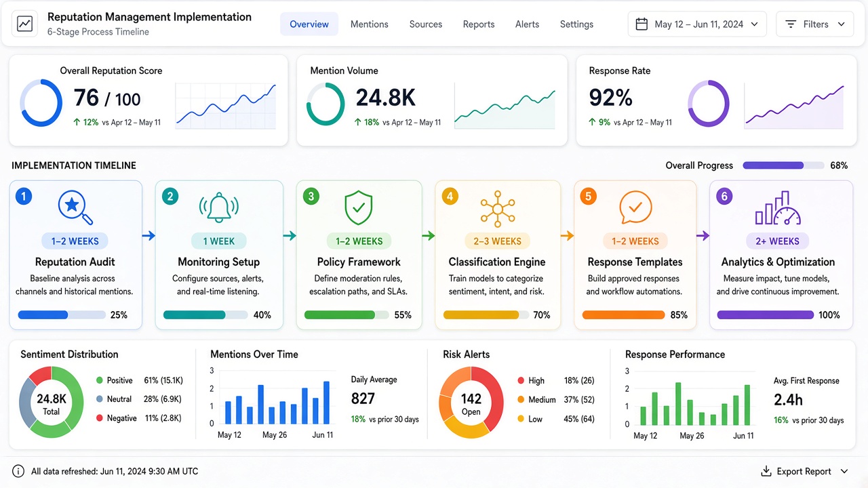Click the Analytics & Optimization chart gauge icon

778,208
